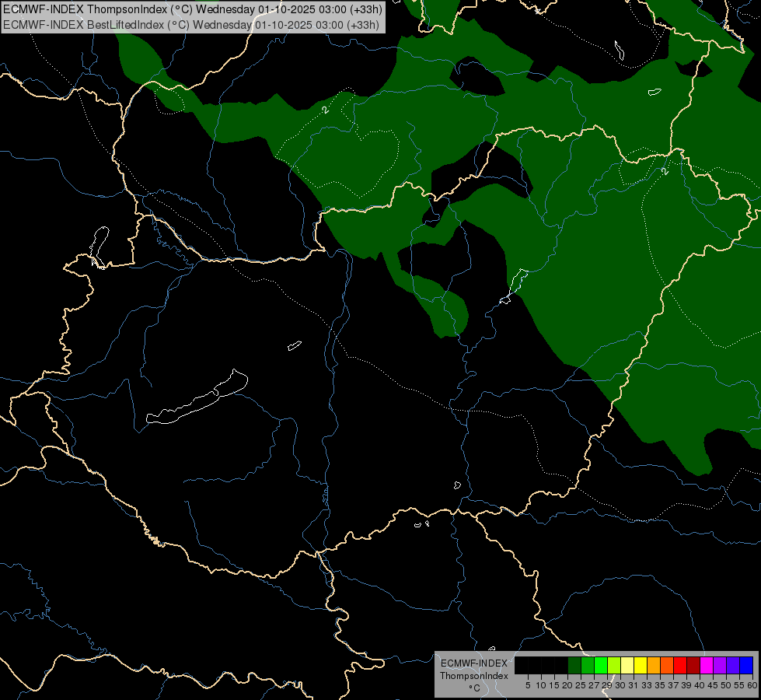Image resolution: width=761 pixels, height=700 pixels.
Task: Click the legend title ECMWF-INDEX
Action: [x=473, y=663]
